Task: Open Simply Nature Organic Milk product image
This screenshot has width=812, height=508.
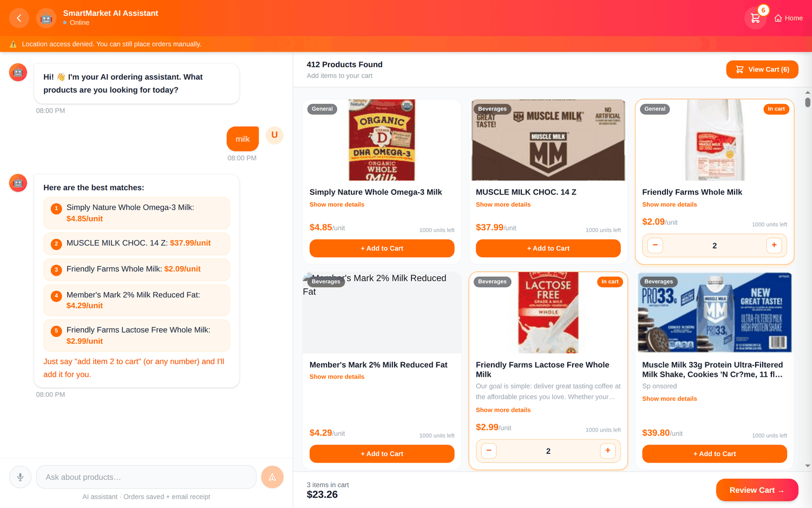Action: 382,140
